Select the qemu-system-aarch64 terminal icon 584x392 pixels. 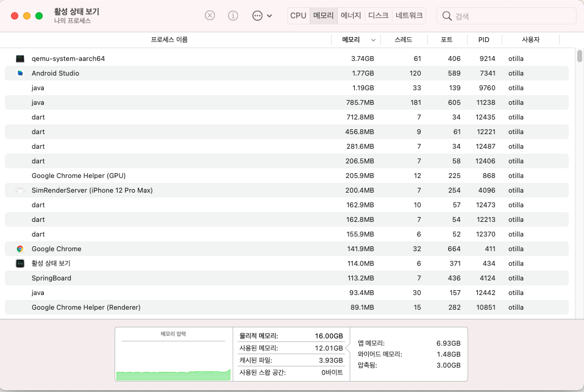coord(20,59)
